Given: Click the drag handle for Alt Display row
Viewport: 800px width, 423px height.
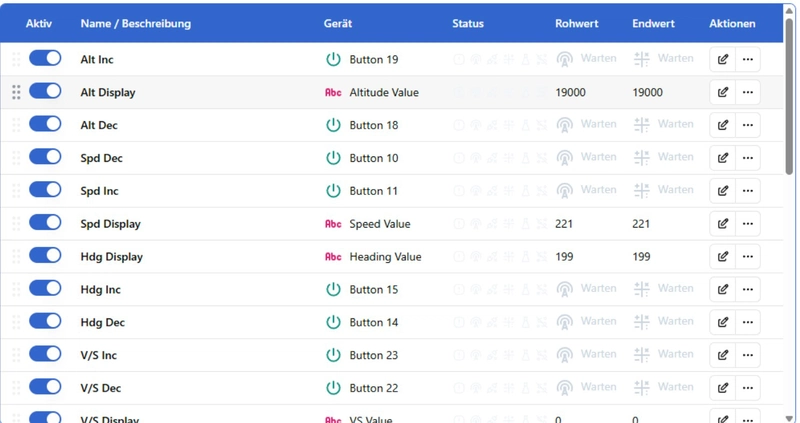Looking at the screenshot, I should [x=16, y=93].
